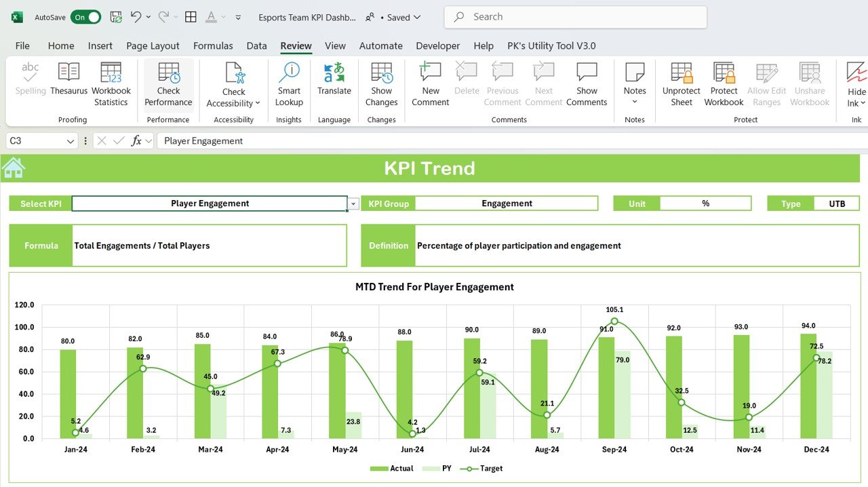Click the Engagement KPI Group cell

[507, 203]
